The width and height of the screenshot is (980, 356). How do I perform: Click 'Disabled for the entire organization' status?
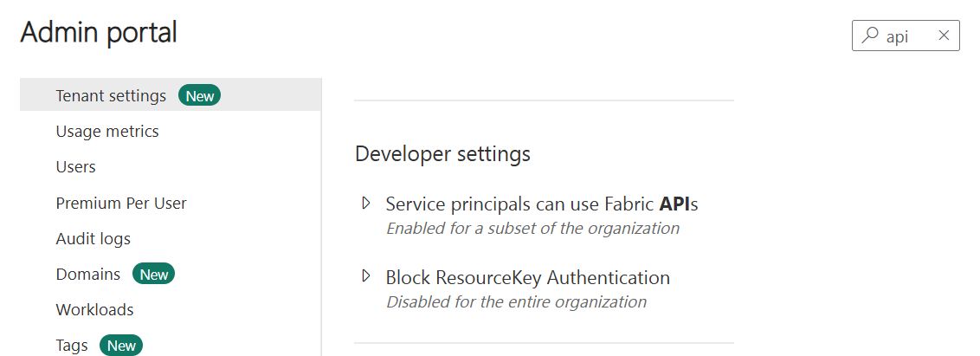(x=516, y=301)
